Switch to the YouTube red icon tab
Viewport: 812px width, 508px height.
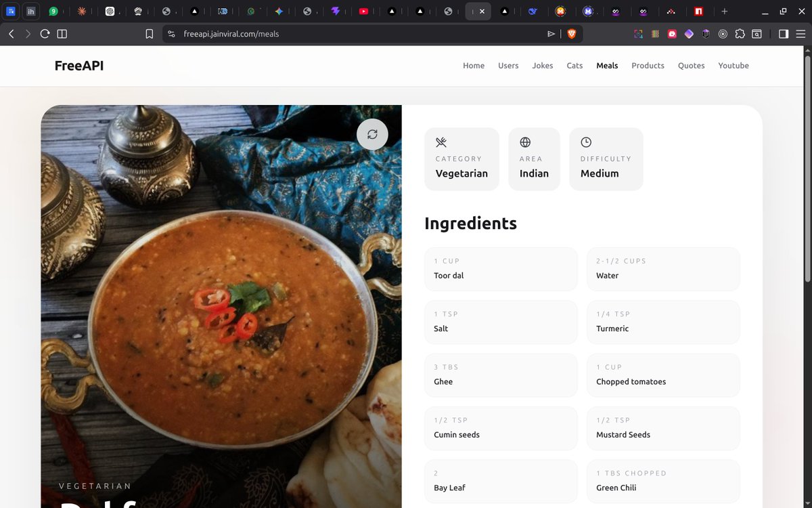coord(363,12)
